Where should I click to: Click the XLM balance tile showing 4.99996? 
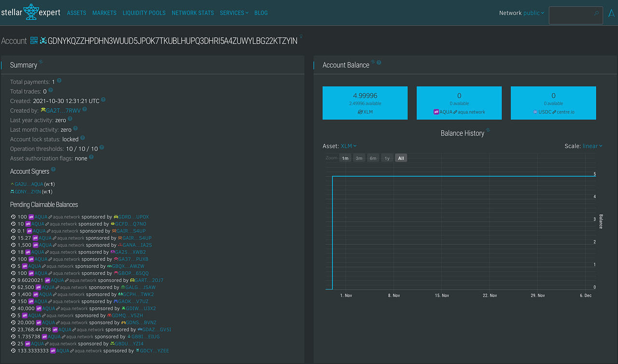click(365, 103)
